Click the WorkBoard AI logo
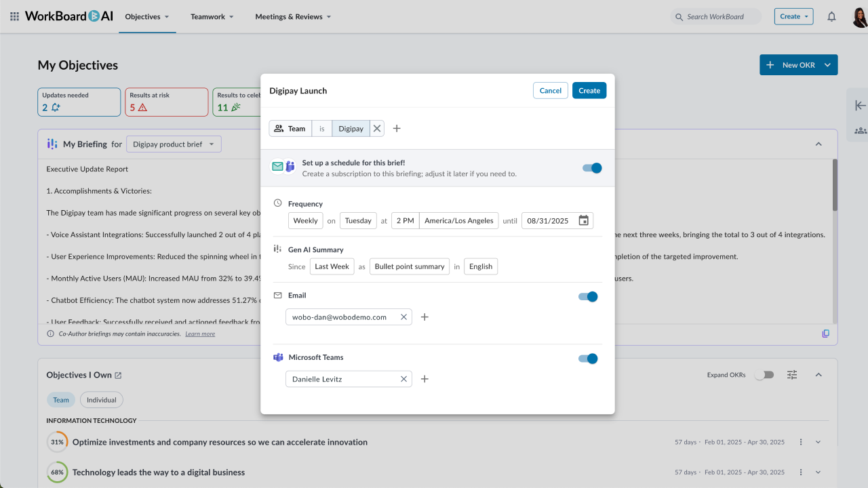 (x=69, y=16)
